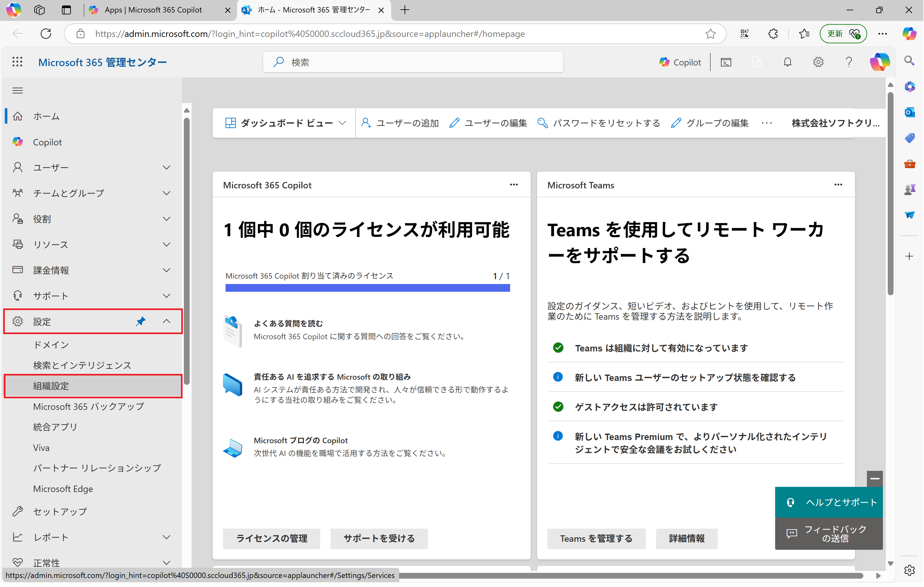Switch to Apps Microsoft 365 Copilot tab
This screenshot has height=587, width=924.
(153, 10)
